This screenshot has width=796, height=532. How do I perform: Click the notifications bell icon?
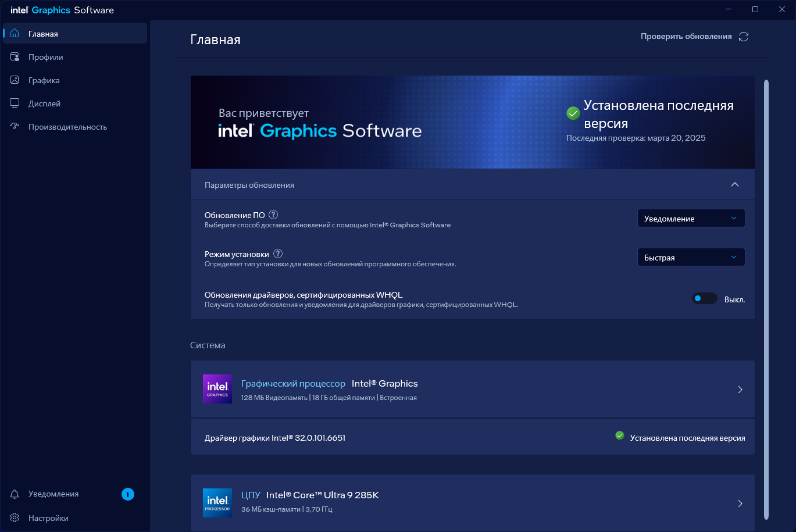click(15, 494)
